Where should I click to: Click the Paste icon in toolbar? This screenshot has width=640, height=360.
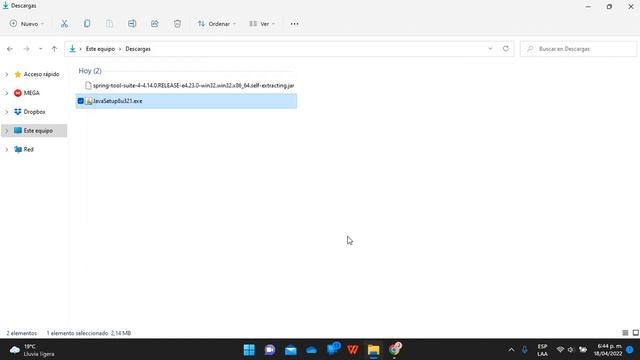(109, 24)
